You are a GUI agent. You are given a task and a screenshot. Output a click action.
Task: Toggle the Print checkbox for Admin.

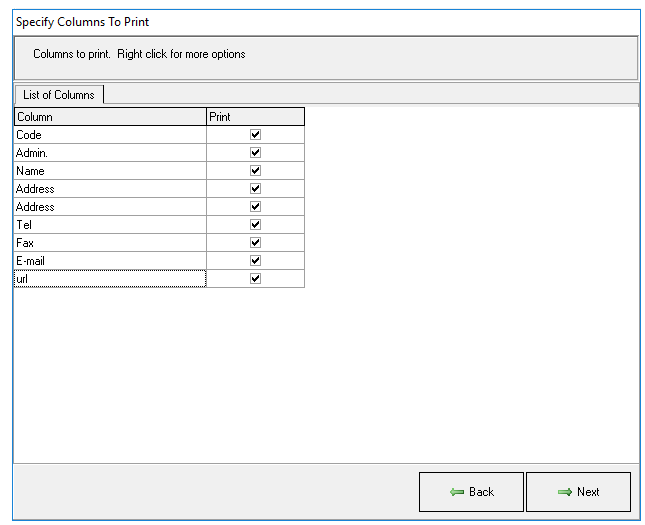[x=255, y=153]
